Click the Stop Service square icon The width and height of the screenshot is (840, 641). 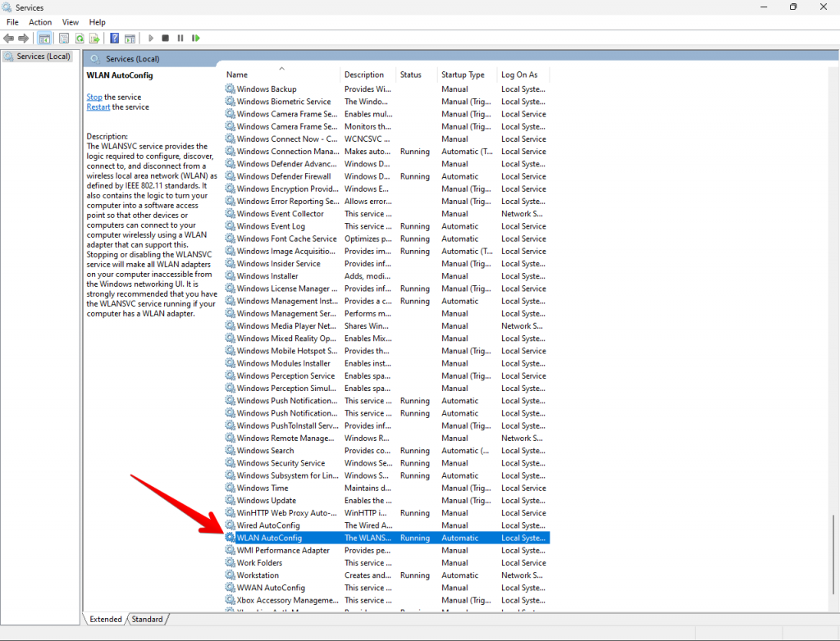[x=166, y=38]
